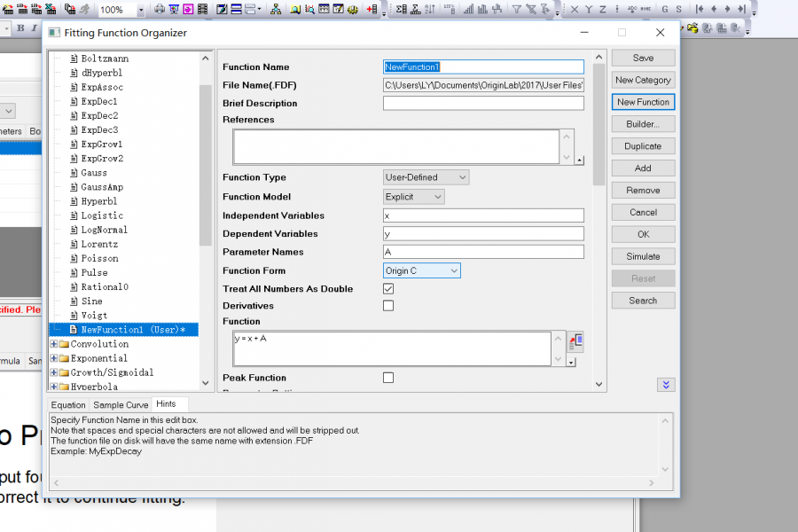Click the Add button
Viewport: 798px width, 532px height.
[644, 168]
